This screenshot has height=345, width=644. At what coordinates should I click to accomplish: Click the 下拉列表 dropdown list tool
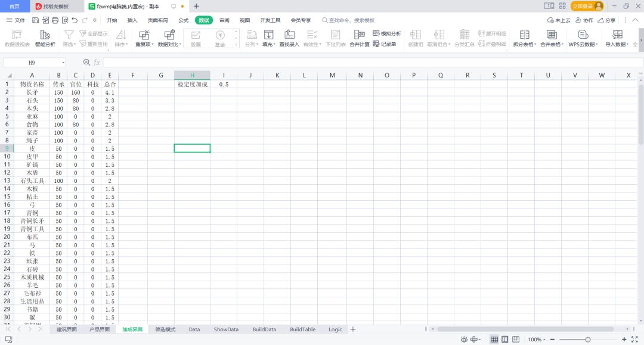[336, 38]
